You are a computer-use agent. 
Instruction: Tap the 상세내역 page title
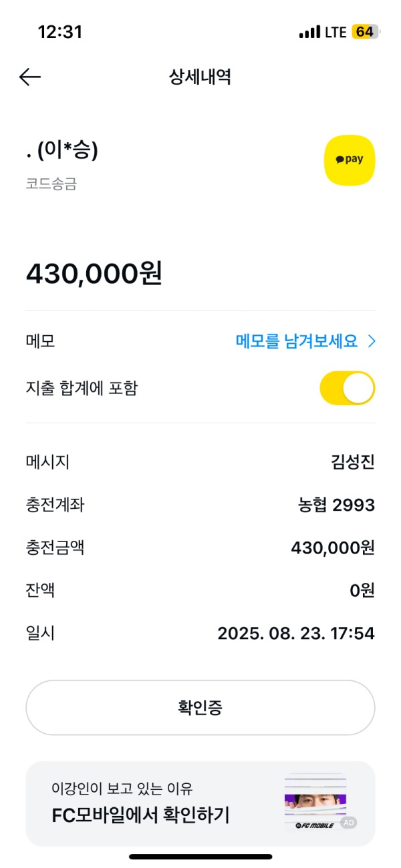200,77
